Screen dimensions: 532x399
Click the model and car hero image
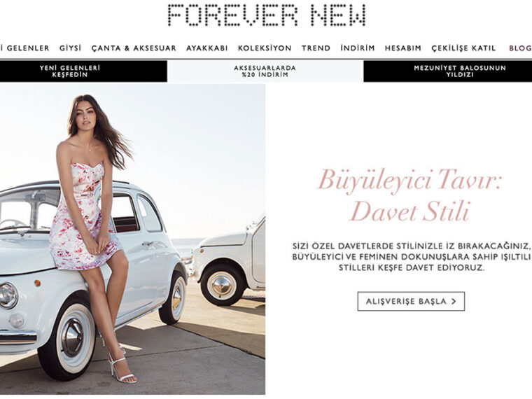click(x=132, y=239)
